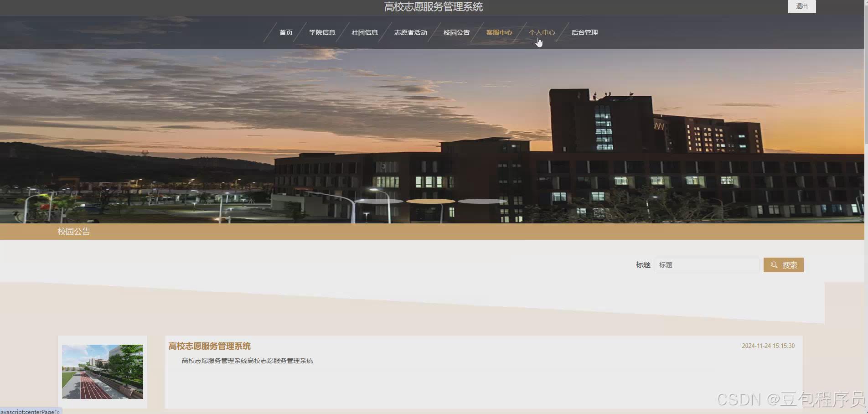Viewport: 868px width, 414px height.
Task: Click the announcement summary text
Action: pyautogui.click(x=247, y=360)
